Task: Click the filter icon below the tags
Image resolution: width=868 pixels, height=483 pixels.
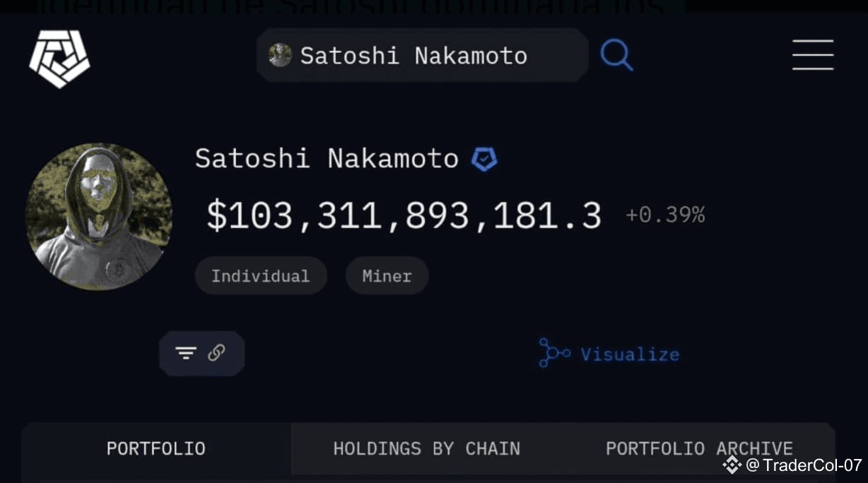Action: (x=185, y=353)
